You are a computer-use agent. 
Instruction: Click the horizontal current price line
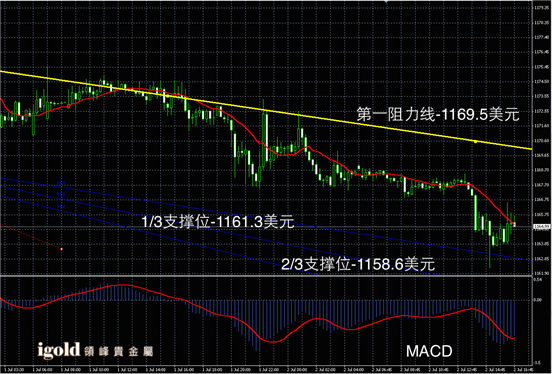(x=265, y=227)
